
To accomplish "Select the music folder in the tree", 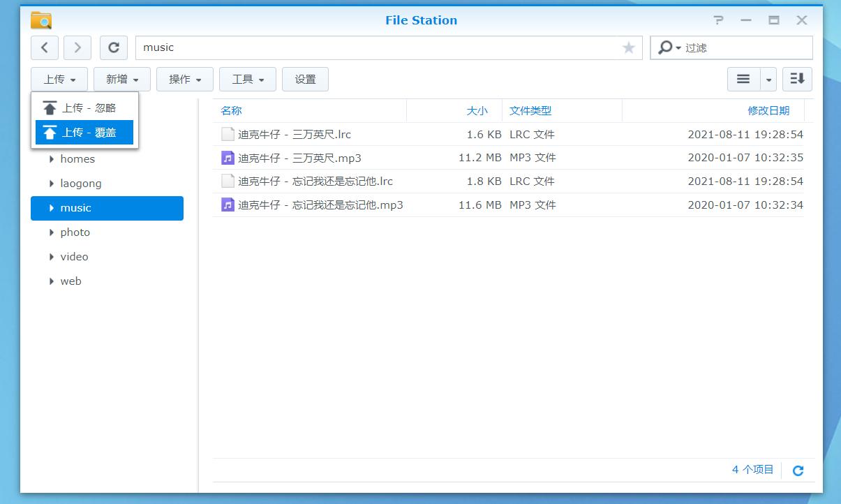I will pos(107,208).
